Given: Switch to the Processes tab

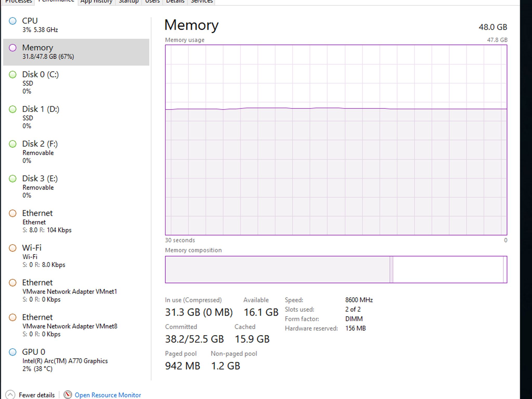Looking at the screenshot, I should click(18, 2).
